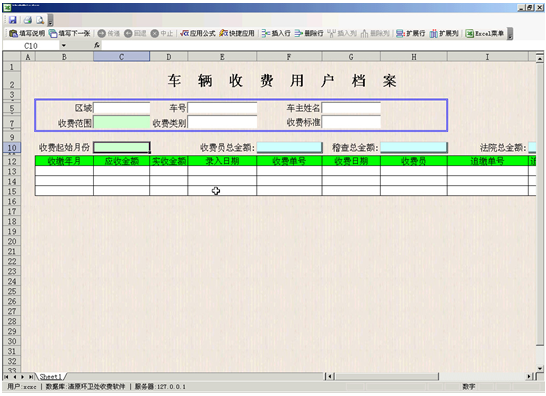Open 填写说明 fill instructions

pos(27,33)
